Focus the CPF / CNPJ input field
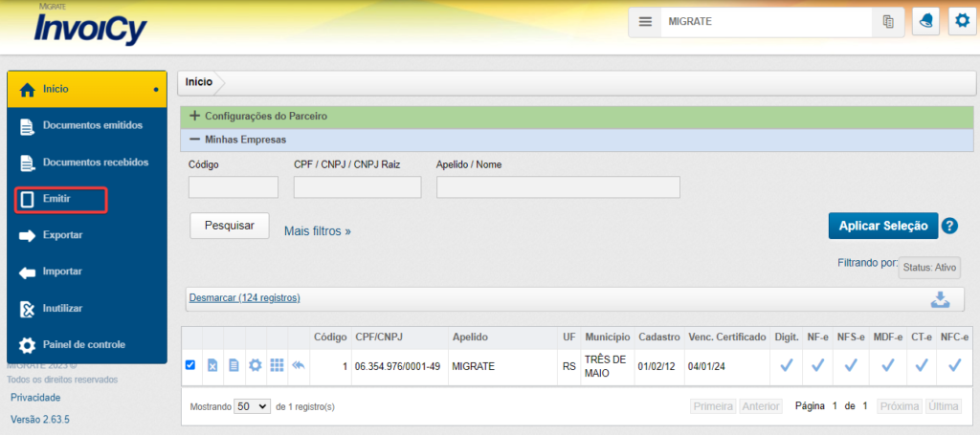 coord(357,186)
